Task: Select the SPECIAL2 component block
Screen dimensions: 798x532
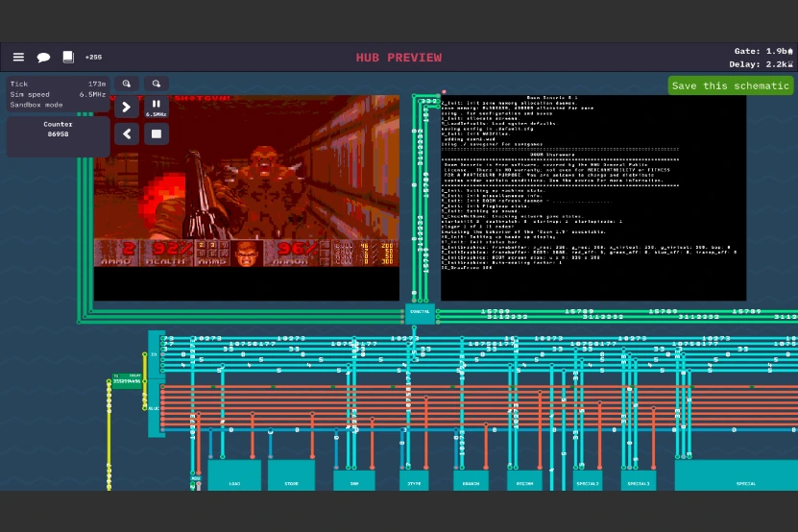Action: [588, 480]
